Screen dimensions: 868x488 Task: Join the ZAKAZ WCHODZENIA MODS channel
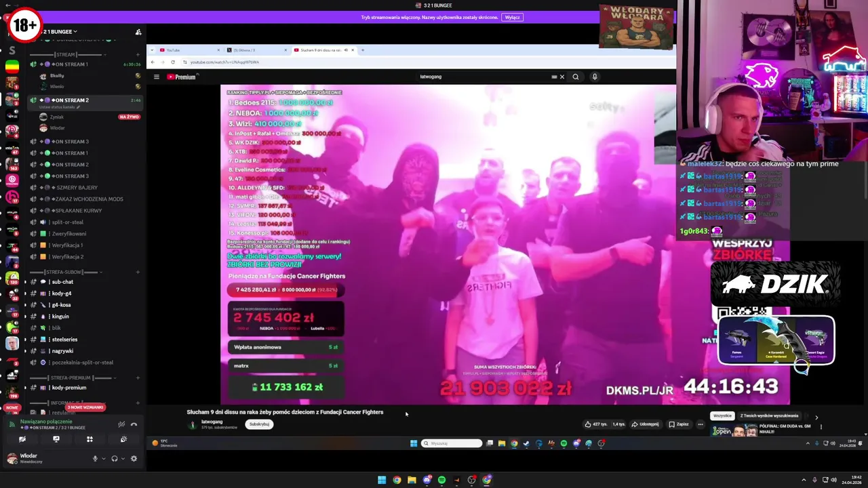(87, 199)
